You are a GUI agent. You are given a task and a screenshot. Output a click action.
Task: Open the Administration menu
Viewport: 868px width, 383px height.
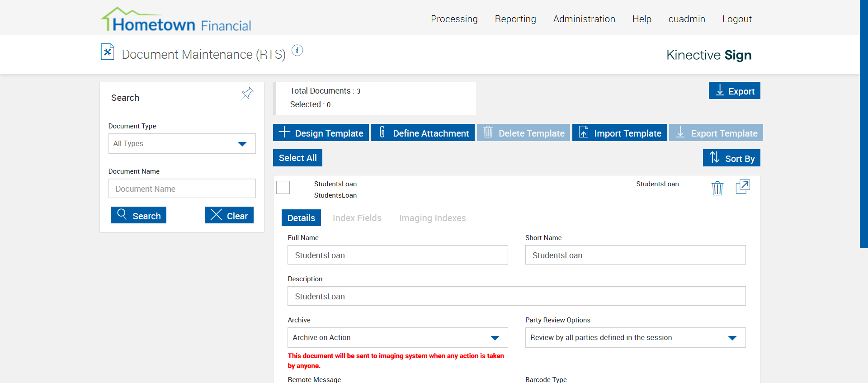[x=584, y=19]
